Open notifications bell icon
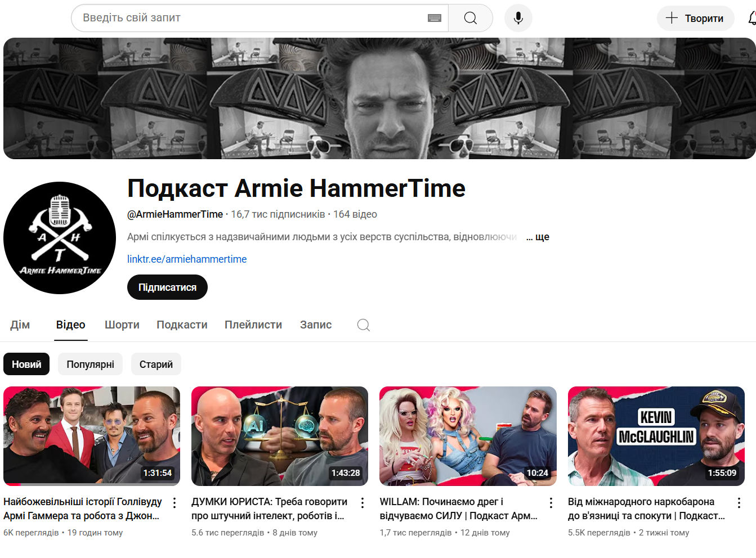The height and width of the screenshot is (558, 756). click(x=751, y=18)
